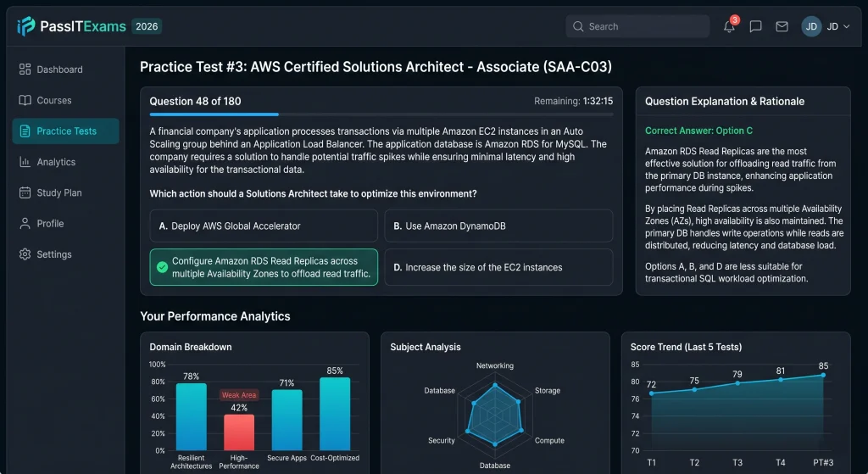Click the JD avatar circle
This screenshot has width=868, height=474.
[x=811, y=26]
